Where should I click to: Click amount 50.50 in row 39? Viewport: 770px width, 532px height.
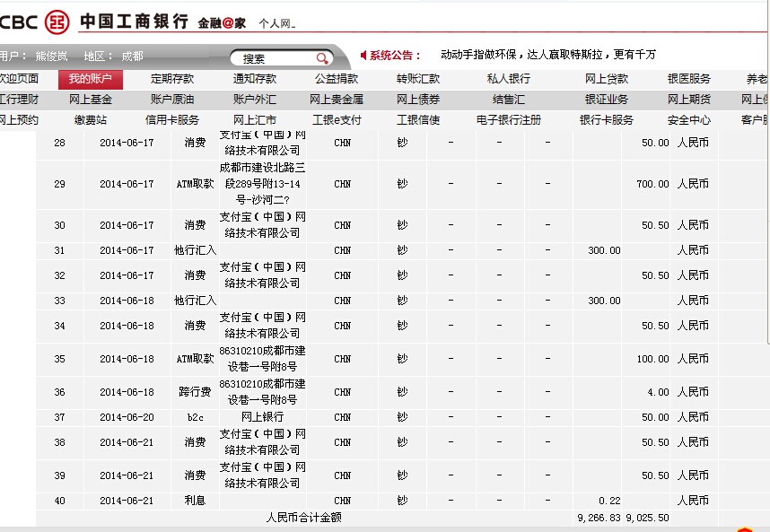(655, 475)
